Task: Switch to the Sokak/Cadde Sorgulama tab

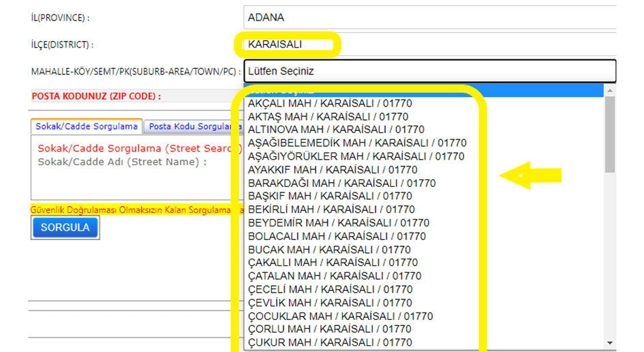Action: pyautogui.click(x=87, y=126)
